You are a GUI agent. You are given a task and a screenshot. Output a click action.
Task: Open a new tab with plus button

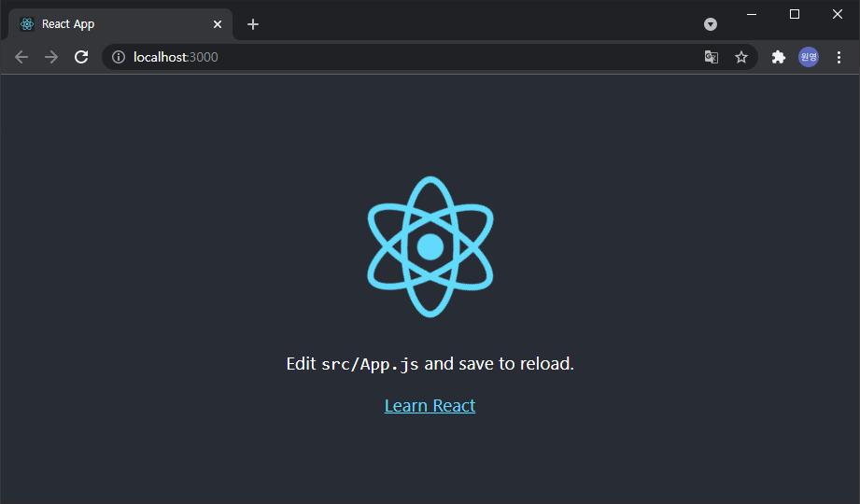point(253,24)
